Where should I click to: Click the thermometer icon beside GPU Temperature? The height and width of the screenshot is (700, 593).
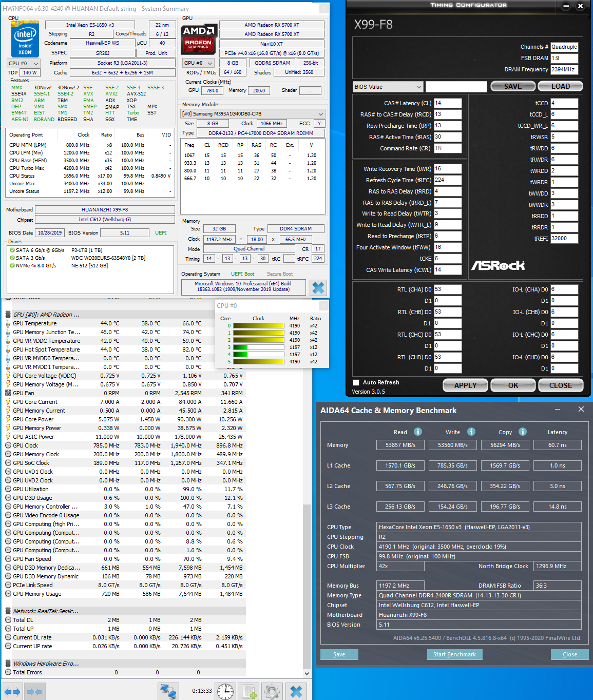coord(8,323)
